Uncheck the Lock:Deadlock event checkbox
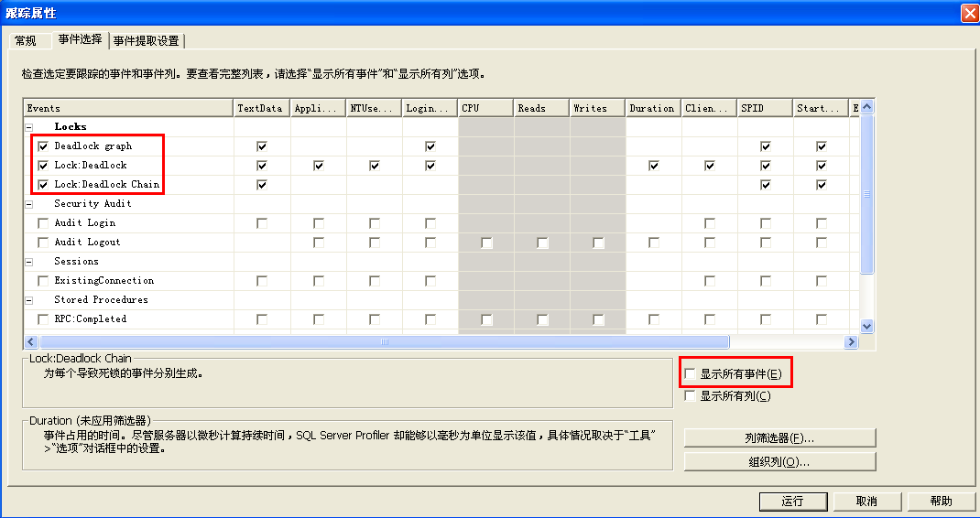 tap(43, 166)
